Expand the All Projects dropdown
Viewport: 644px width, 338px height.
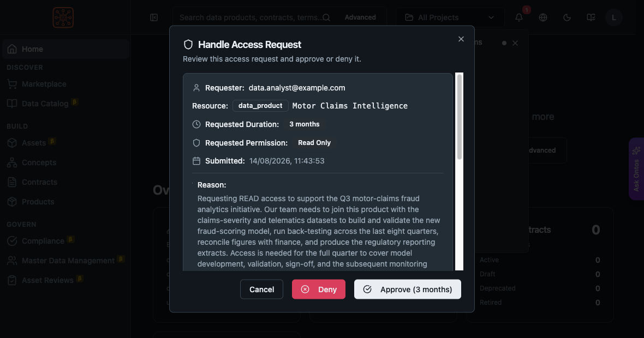[x=450, y=17]
